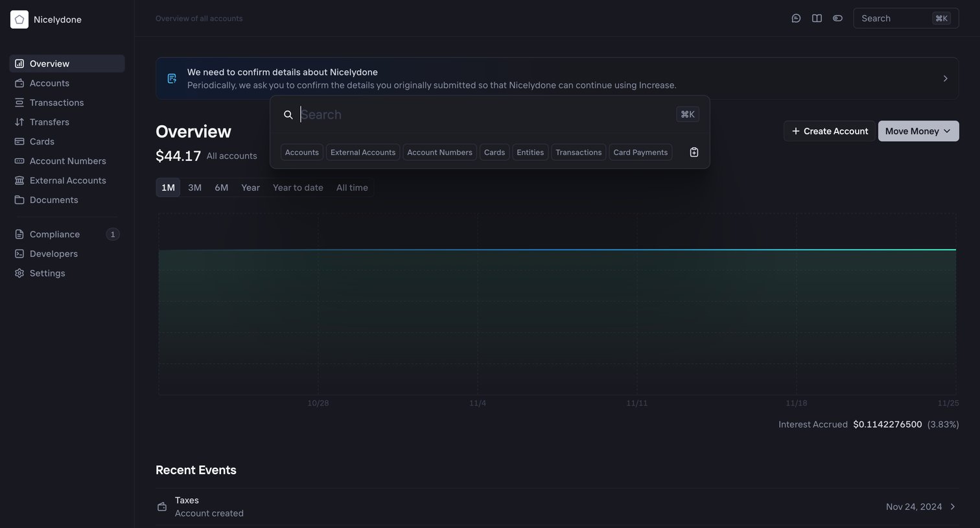Filter search by Accounts chip
980x528 pixels.
click(302, 152)
